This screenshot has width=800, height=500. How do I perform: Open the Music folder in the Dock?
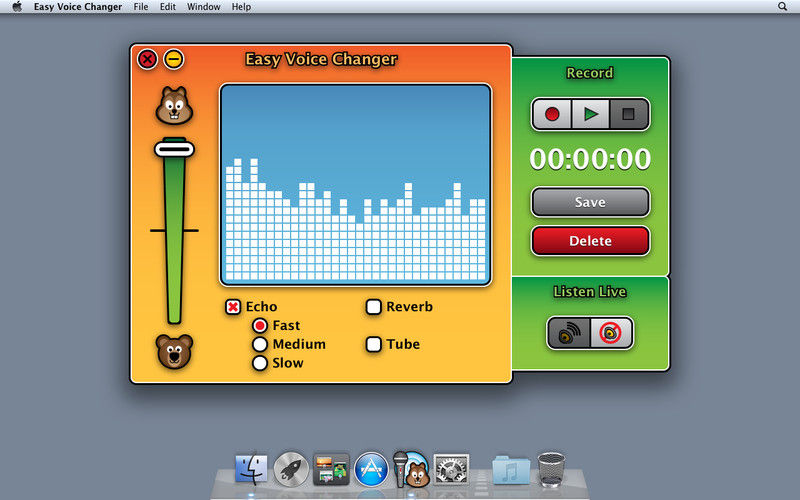[511, 469]
